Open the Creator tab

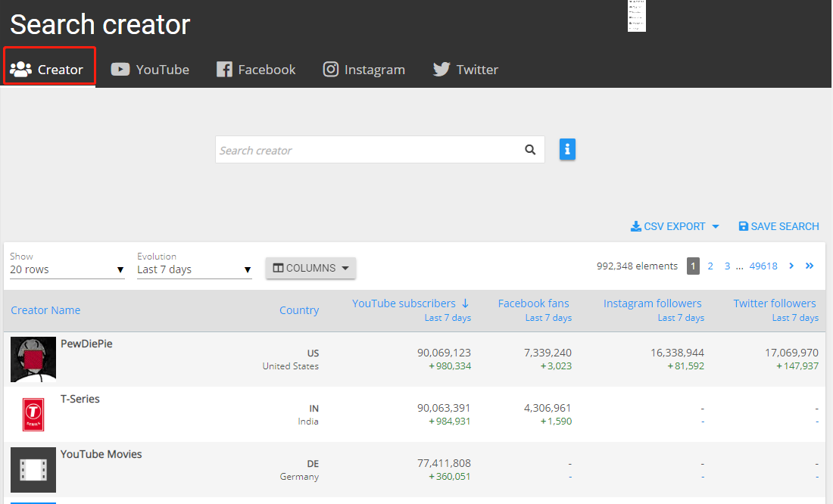coord(47,70)
